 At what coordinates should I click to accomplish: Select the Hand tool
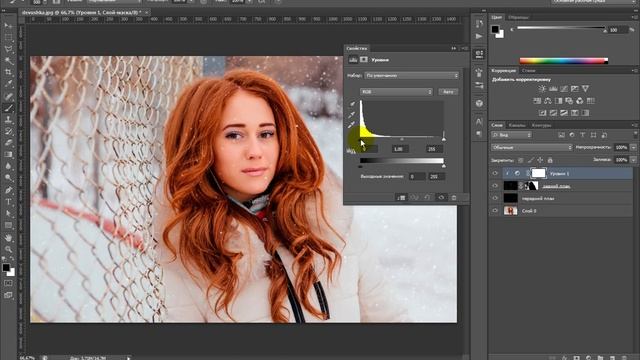pos(8,238)
